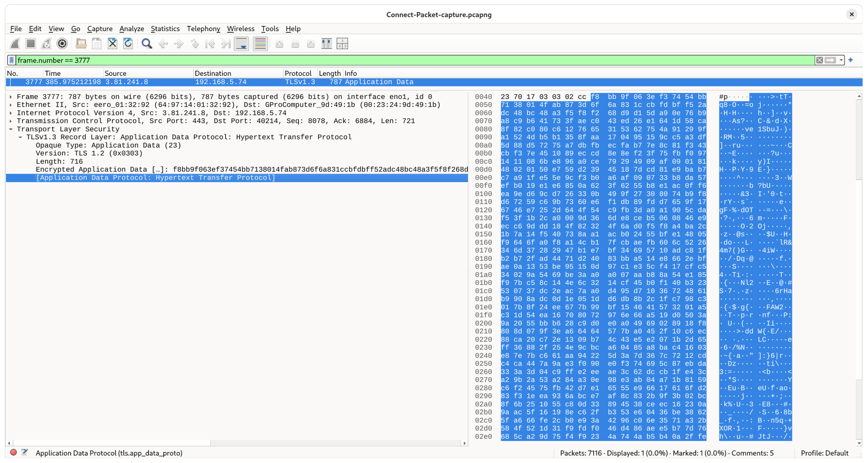
Task: Reset pane layout with the 1-2-3 icon
Action: pos(342,44)
